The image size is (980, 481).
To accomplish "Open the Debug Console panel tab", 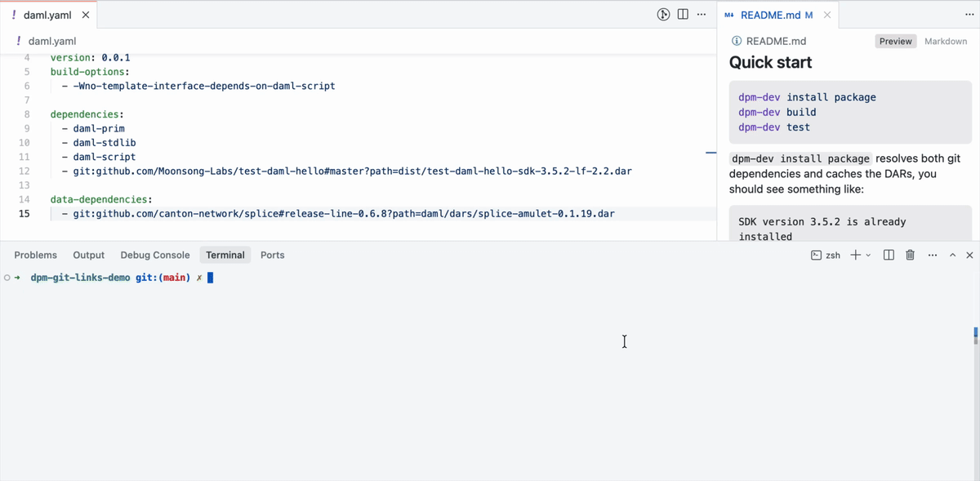I will (x=155, y=255).
